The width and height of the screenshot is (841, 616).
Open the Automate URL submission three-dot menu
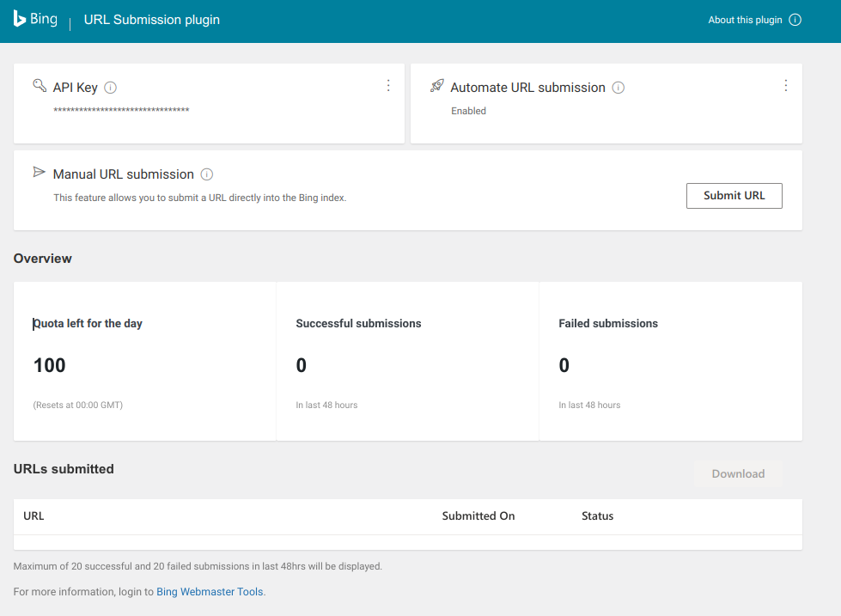coord(785,86)
